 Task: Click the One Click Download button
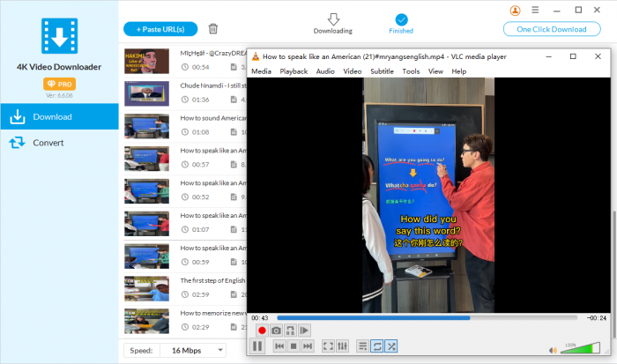pos(557,29)
